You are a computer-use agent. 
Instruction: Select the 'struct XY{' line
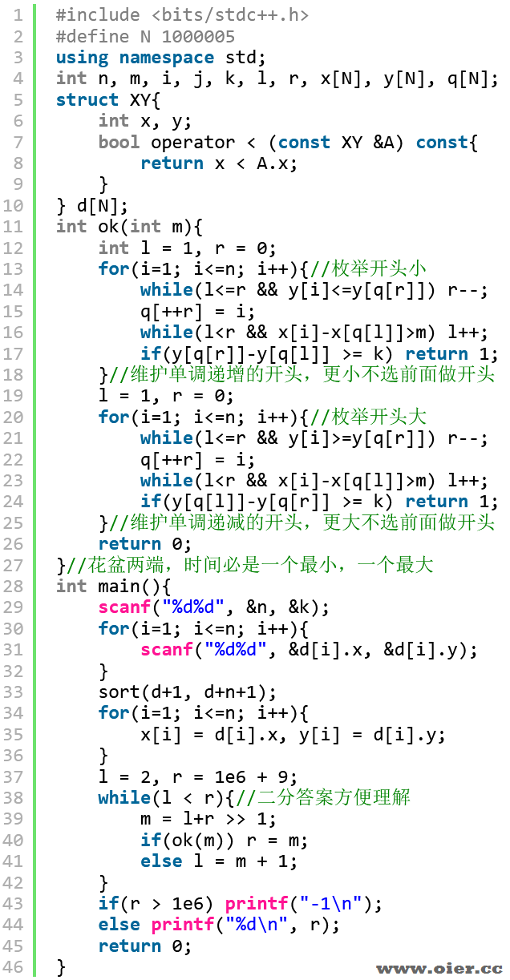(108, 99)
